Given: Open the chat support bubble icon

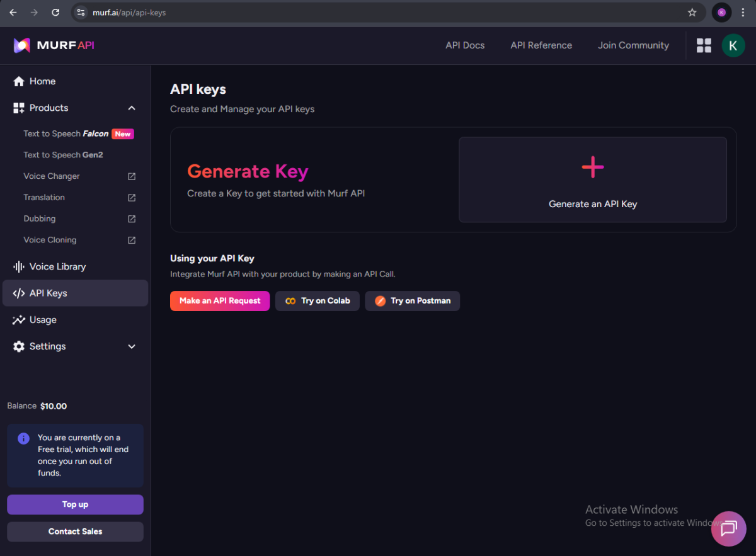Looking at the screenshot, I should point(728,528).
